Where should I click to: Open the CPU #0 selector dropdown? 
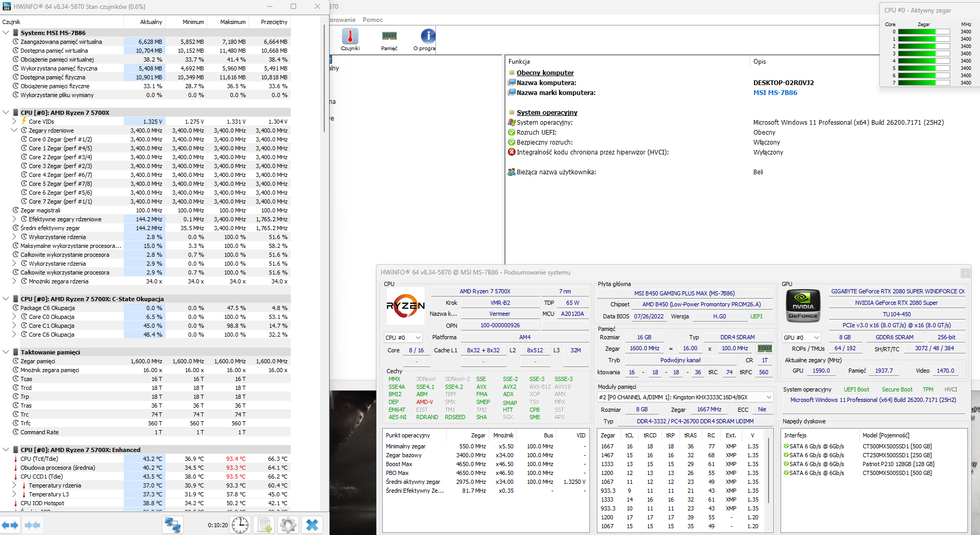tap(403, 338)
